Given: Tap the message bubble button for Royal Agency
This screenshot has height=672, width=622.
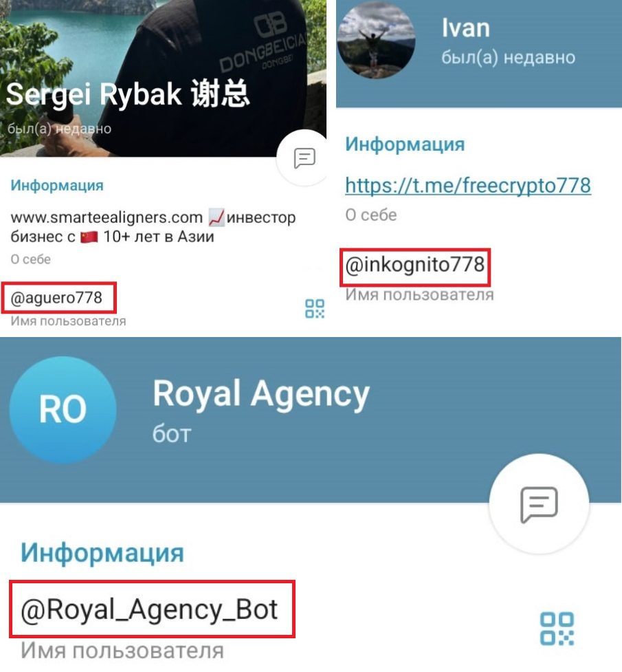Looking at the screenshot, I should coord(539,504).
